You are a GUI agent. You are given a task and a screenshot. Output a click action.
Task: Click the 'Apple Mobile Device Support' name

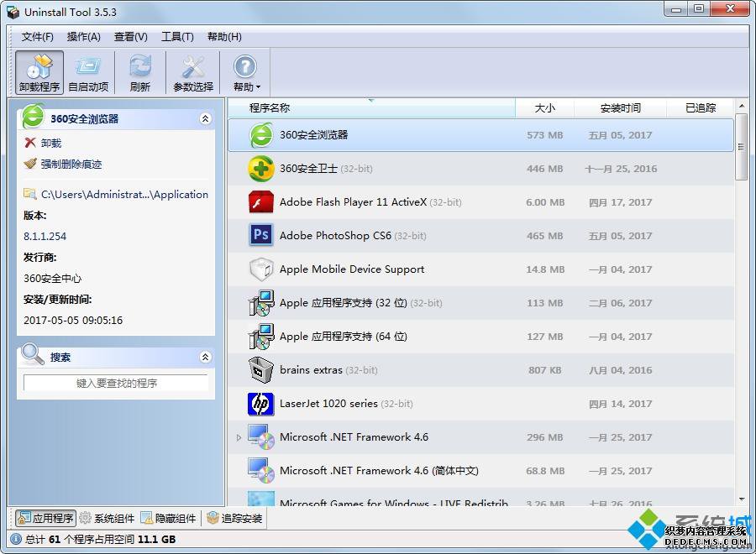(352, 269)
